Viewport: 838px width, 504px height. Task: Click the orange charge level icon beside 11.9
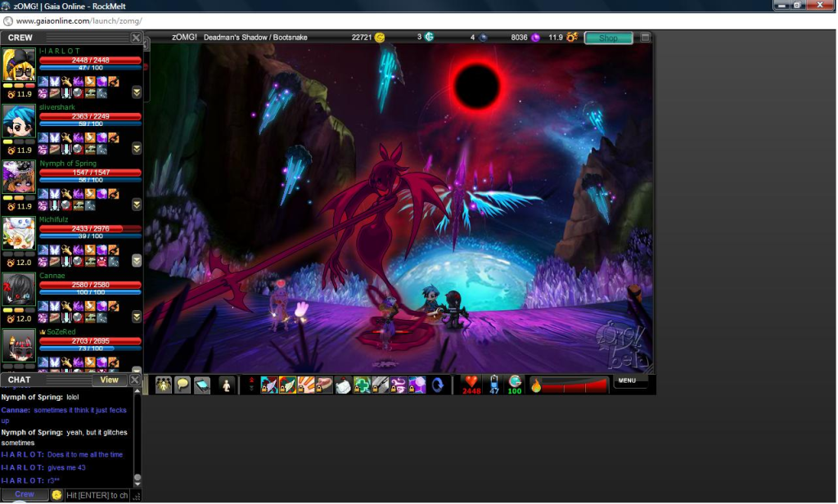(572, 37)
